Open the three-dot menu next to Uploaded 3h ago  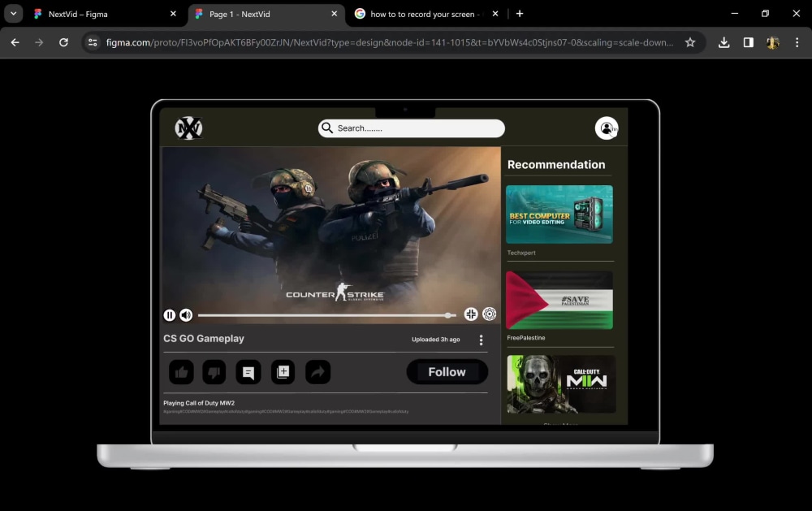(481, 340)
